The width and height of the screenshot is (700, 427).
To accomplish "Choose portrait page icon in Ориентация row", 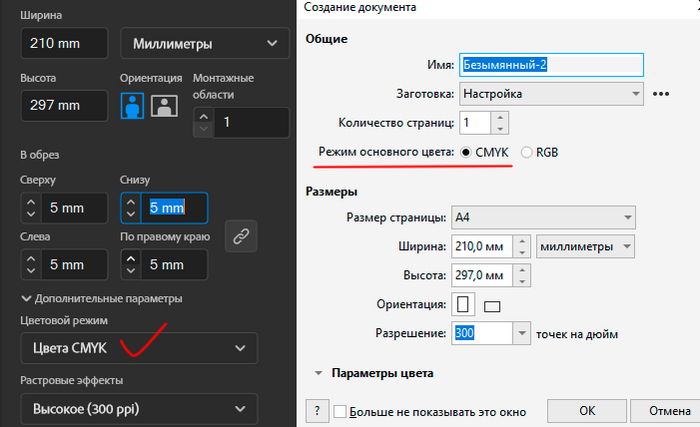I will (x=463, y=304).
